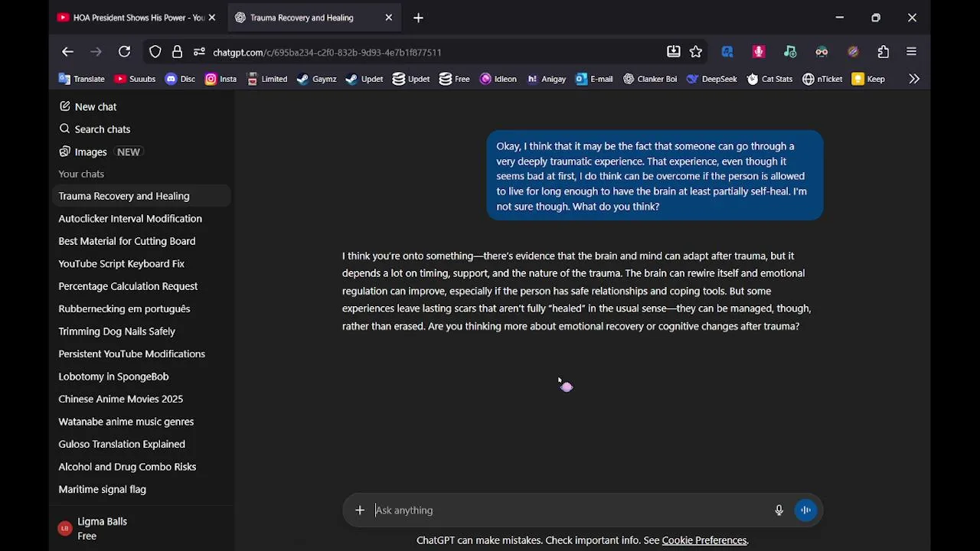
Task: Click the pink microphone extension icon
Action: 759,52
